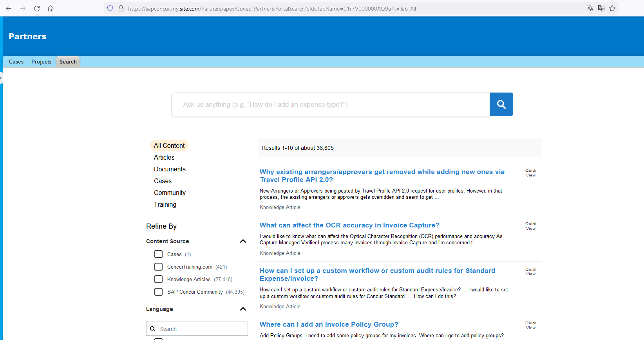Collapse the Content Source facet

(243, 241)
